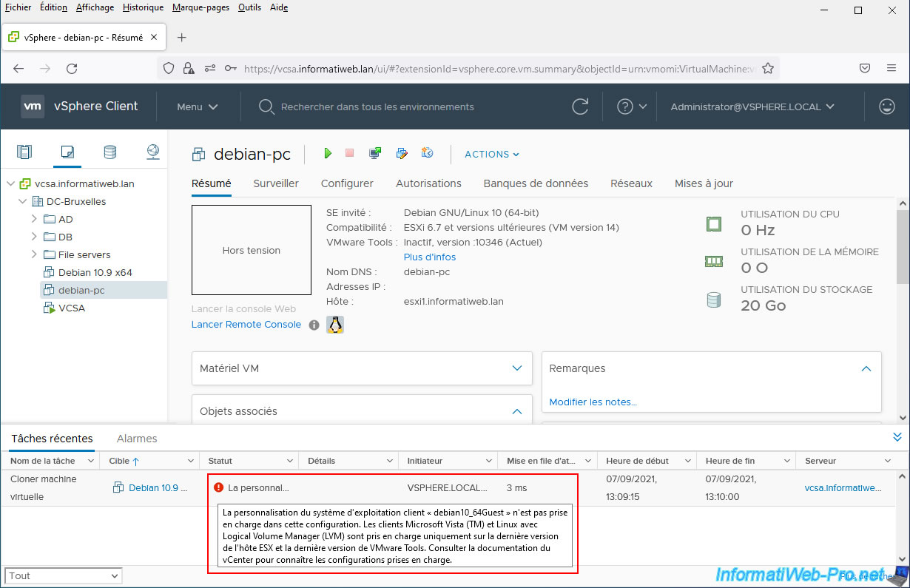Click the red power off VM icon
The width and height of the screenshot is (910, 588).
coord(350,153)
